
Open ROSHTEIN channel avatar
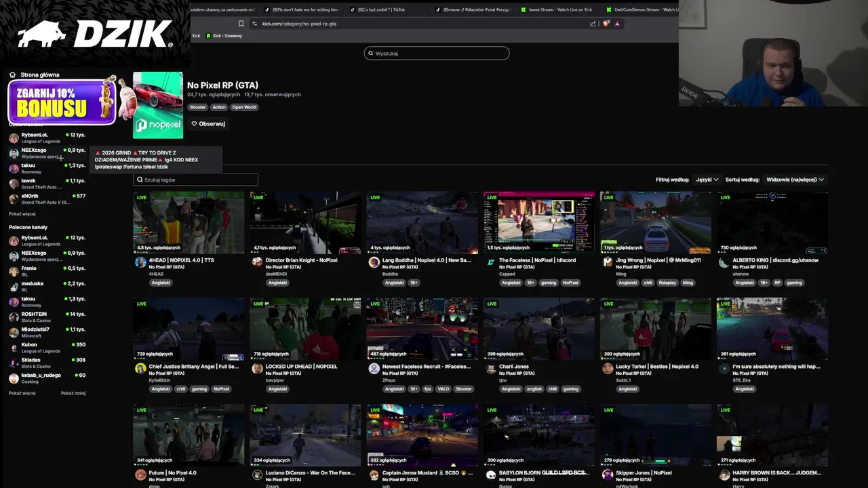click(14, 317)
